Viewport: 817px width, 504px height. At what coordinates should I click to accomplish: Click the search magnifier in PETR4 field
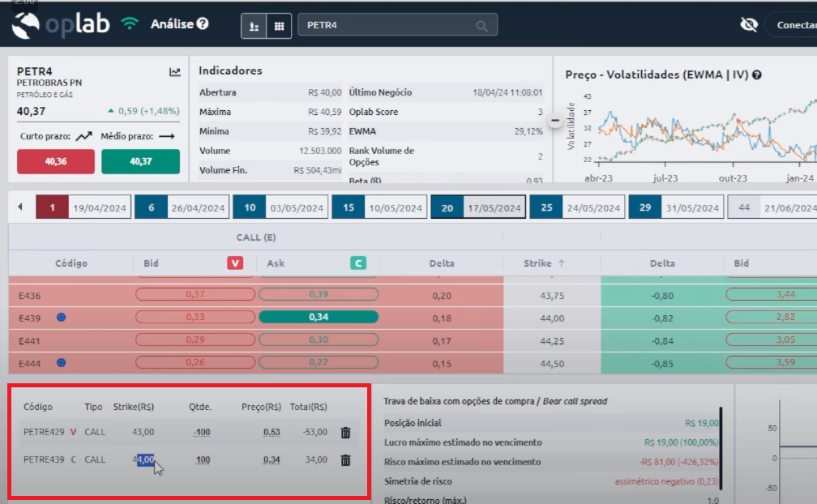pos(482,26)
